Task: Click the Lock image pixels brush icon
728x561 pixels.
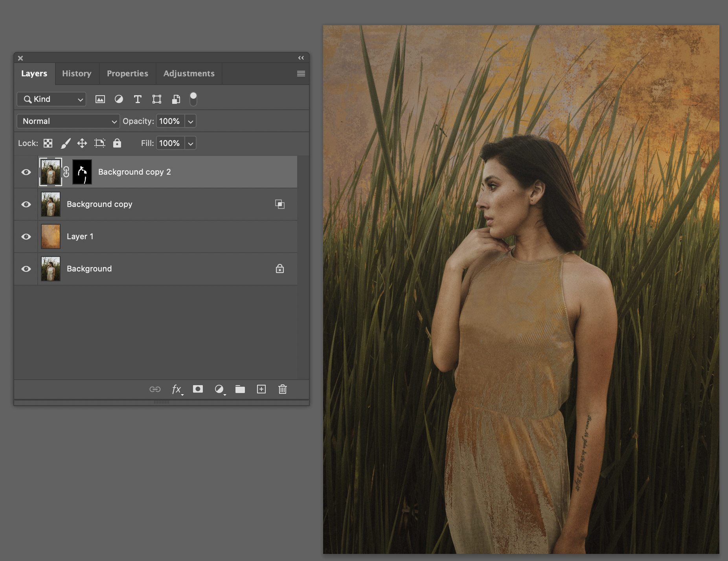Action: pos(66,143)
